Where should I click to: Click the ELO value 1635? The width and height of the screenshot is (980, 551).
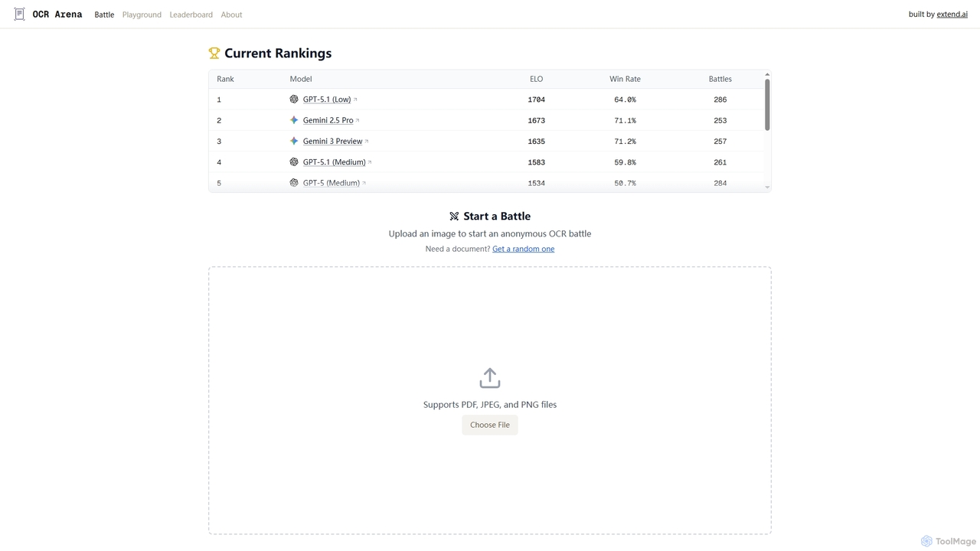click(536, 141)
